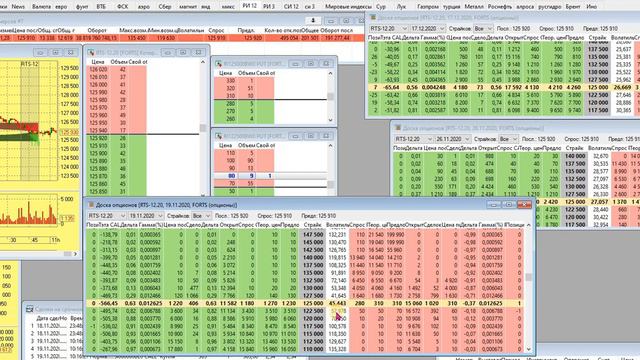Open Страйков dropdown in 26.11.2020 options board
The height and width of the screenshot is (360, 640).
(x=508, y=139)
